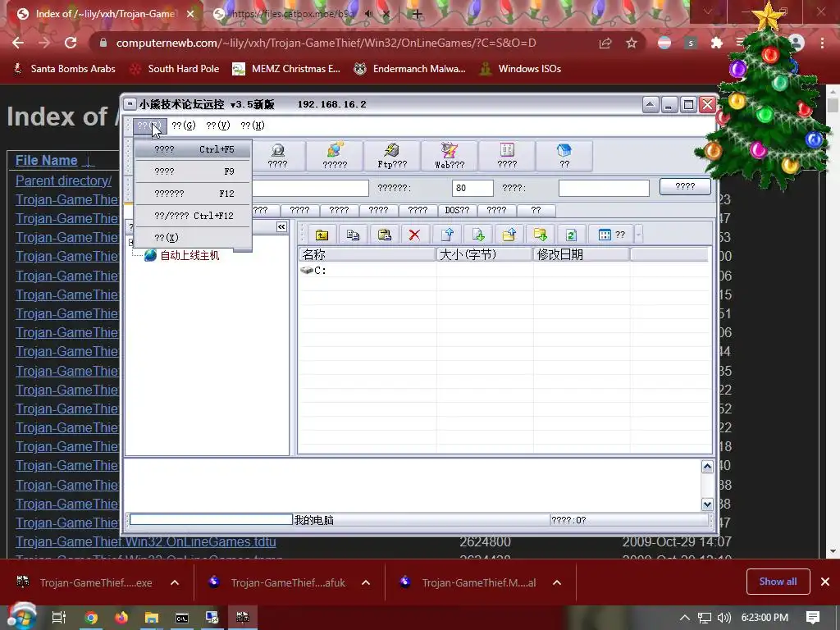This screenshot has width=840, height=630.
Task: Click the roll-up arrow button in title bar
Action: (x=651, y=104)
